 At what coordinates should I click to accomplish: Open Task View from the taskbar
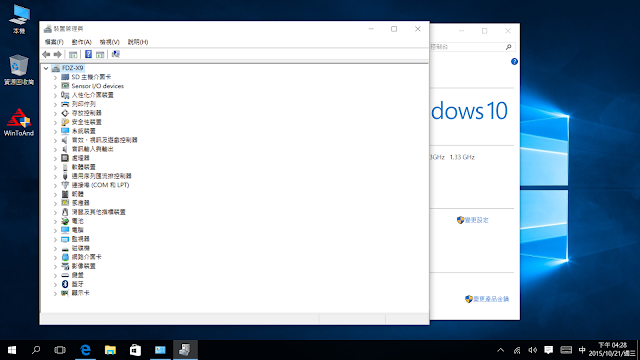[60, 350]
